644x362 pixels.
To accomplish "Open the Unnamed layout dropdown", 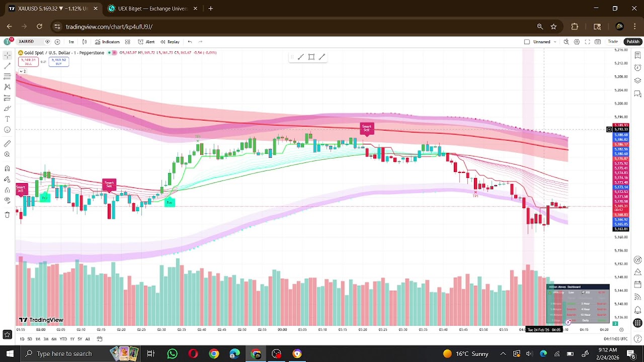I will [544, 42].
